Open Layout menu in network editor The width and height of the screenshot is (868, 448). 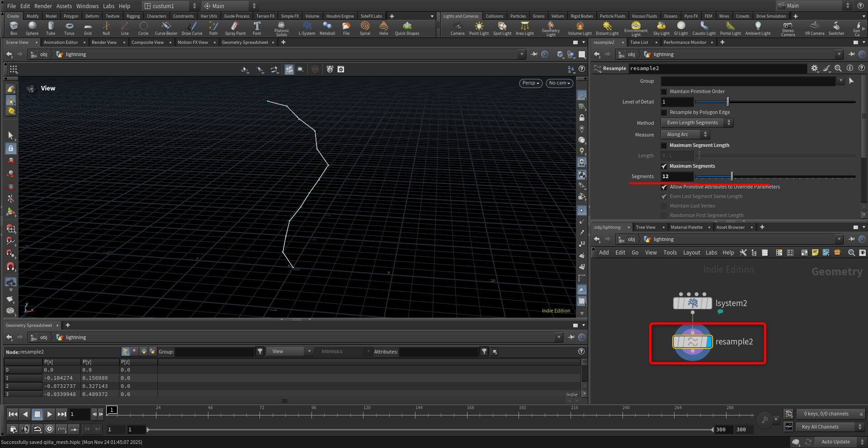691,253
